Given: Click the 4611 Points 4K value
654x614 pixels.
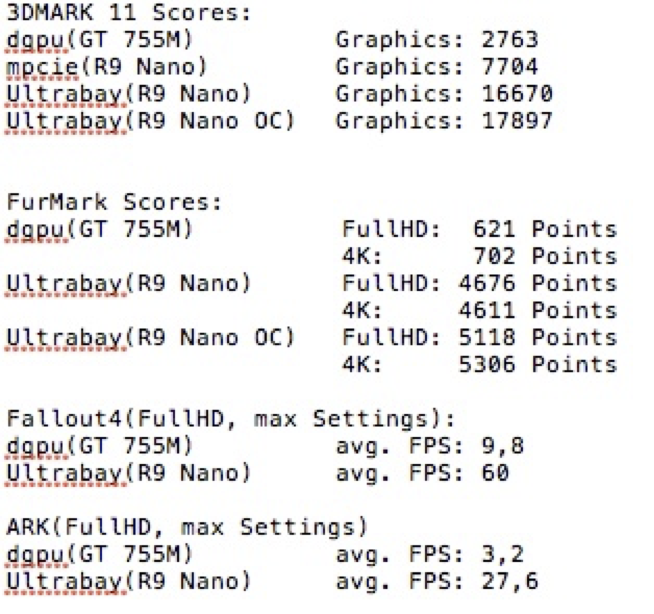Looking at the screenshot, I should 538,311.
